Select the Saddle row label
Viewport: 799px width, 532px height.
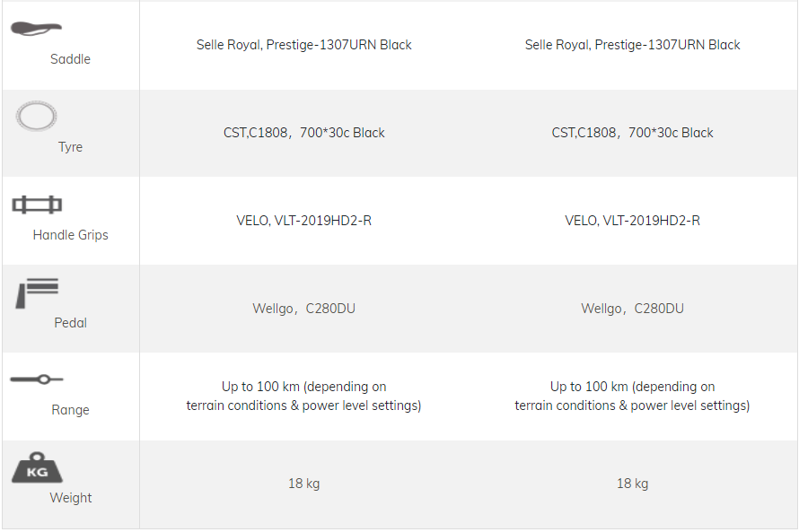pos(70,59)
